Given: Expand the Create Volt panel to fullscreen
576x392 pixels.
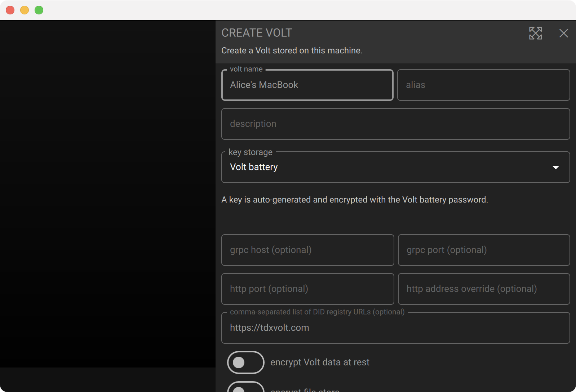Looking at the screenshot, I should (535, 33).
